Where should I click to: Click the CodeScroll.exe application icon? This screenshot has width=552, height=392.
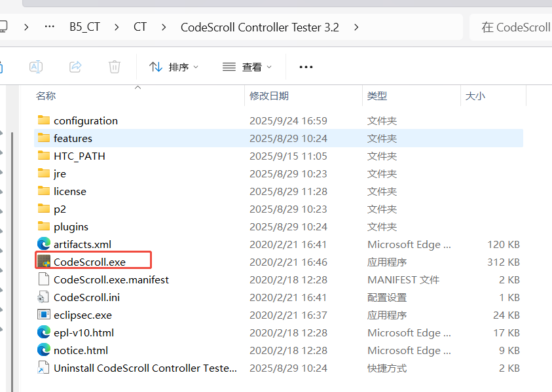(44, 262)
